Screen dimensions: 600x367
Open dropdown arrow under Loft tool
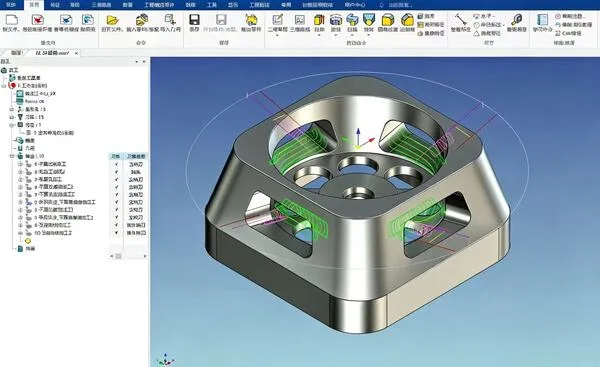pos(368,35)
